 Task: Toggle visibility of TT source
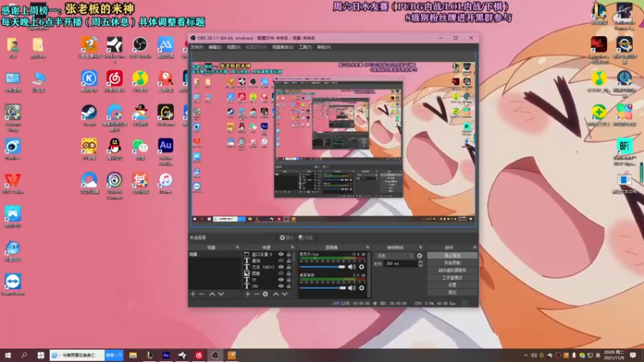[281, 279]
